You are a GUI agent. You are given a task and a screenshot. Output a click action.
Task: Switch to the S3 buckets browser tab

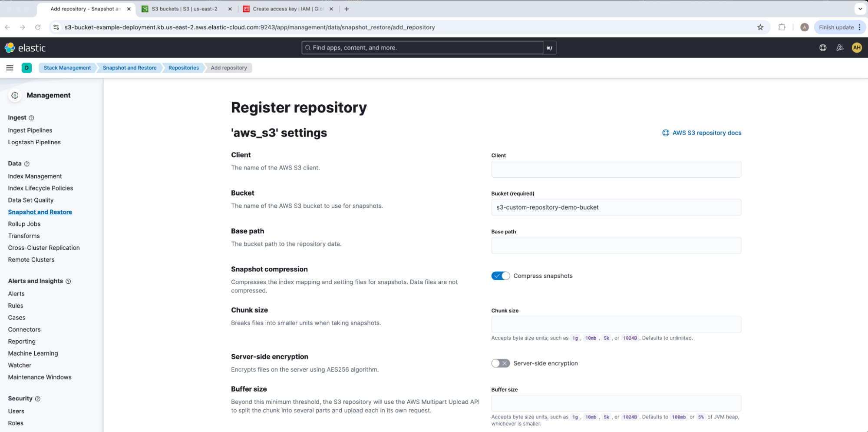coord(185,9)
